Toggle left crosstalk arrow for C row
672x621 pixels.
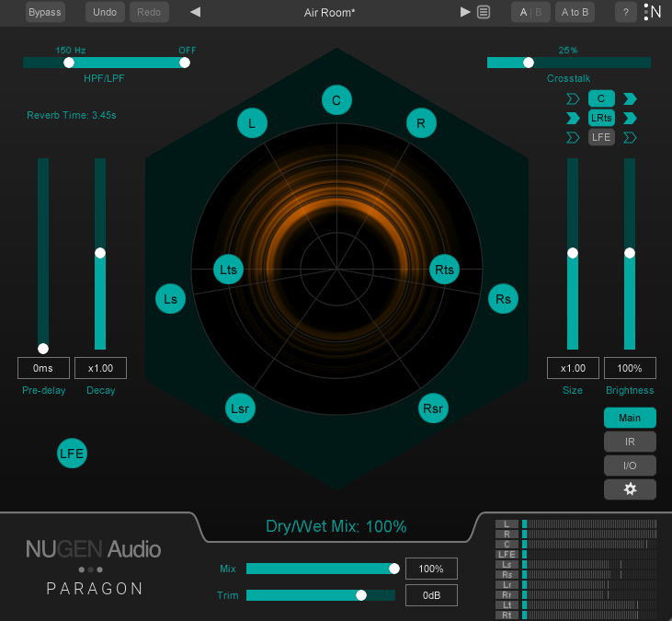[x=573, y=99]
